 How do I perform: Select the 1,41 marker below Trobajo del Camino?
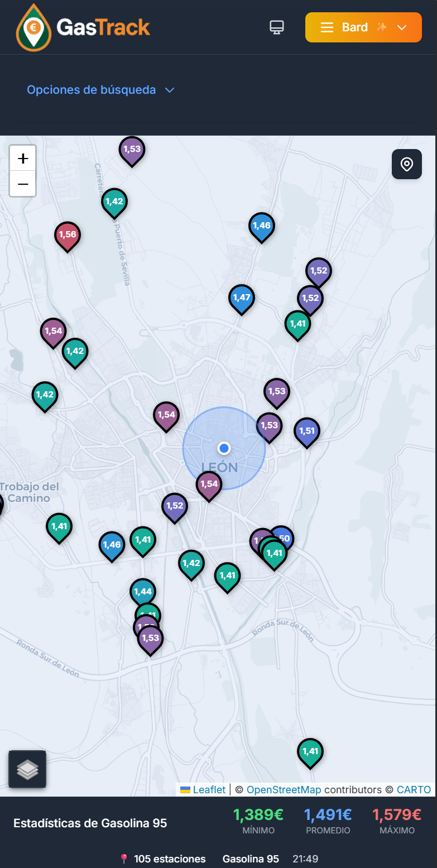pos(59,527)
